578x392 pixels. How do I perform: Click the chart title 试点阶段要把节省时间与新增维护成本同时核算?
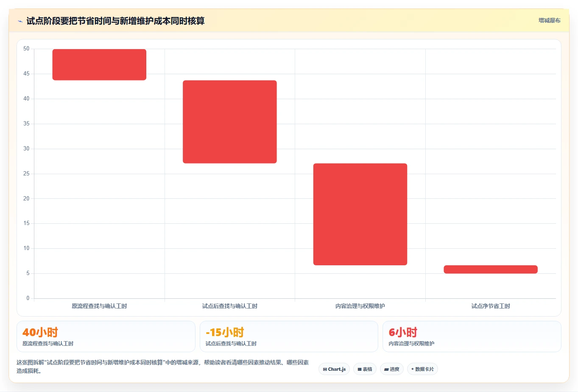[x=115, y=21]
